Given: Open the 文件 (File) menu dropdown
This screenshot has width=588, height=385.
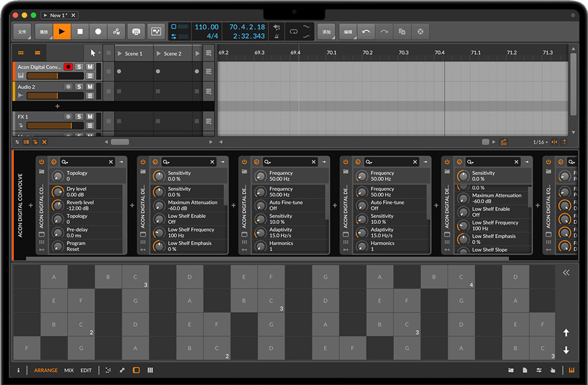Looking at the screenshot, I should tap(22, 31).
